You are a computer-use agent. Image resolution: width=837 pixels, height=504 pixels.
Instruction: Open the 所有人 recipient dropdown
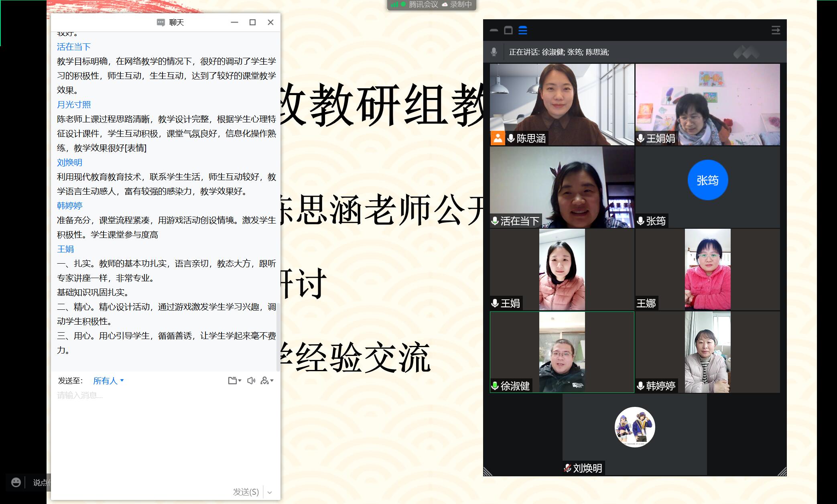pyautogui.click(x=105, y=380)
